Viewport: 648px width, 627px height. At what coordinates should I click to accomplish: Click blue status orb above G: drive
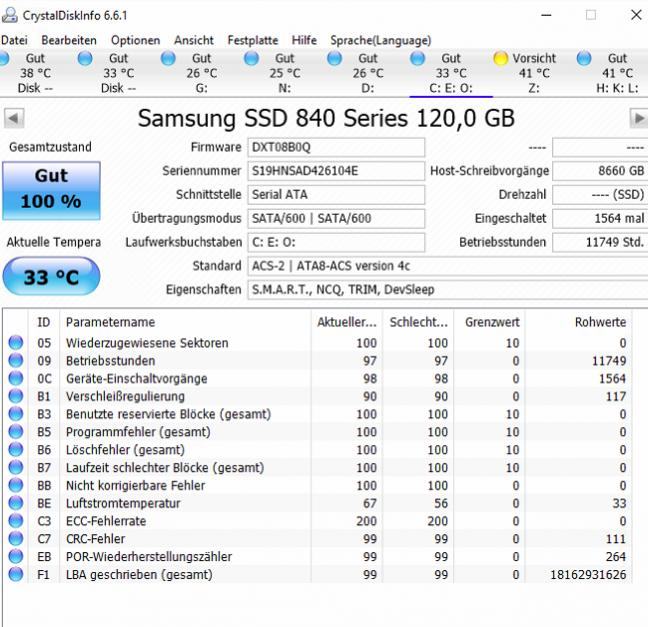coord(168,58)
